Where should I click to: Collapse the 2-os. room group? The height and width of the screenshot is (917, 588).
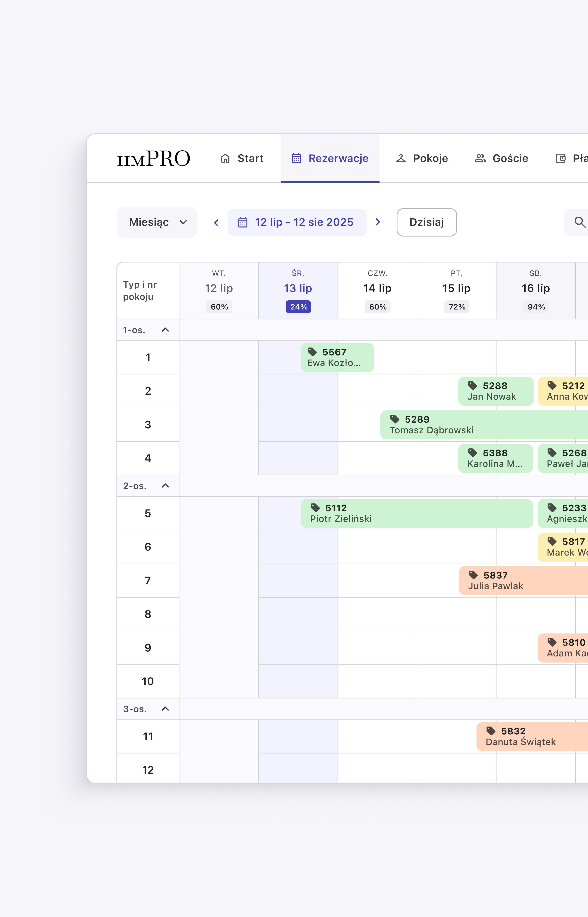point(165,486)
